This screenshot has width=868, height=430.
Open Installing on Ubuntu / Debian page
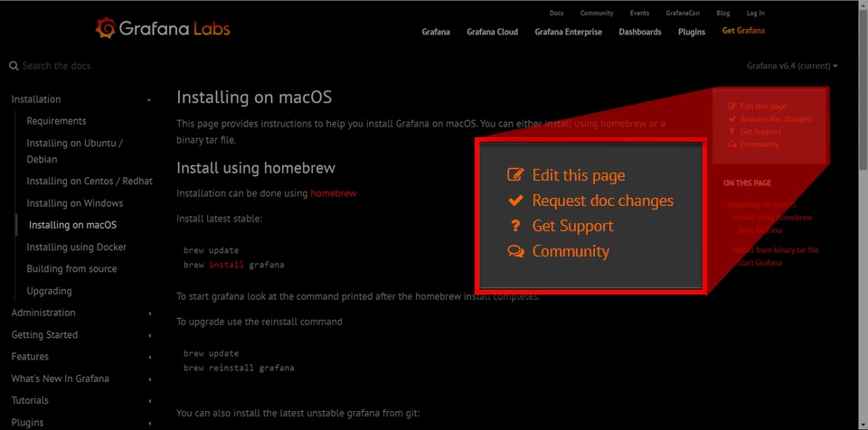coord(75,151)
